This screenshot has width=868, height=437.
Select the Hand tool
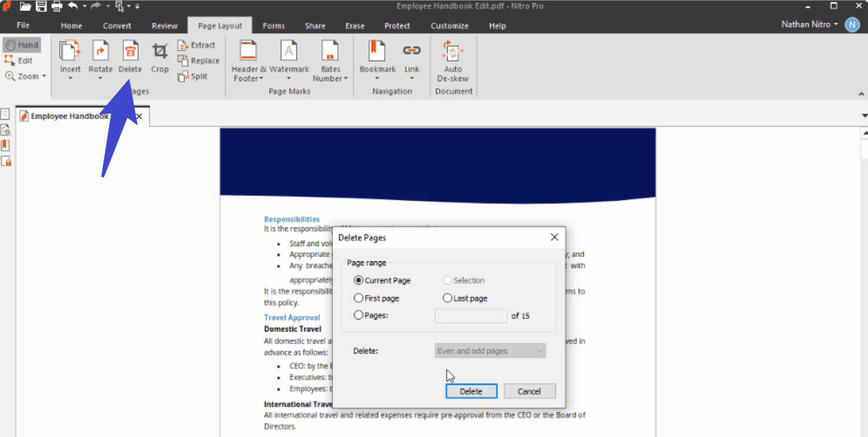pyautogui.click(x=22, y=44)
